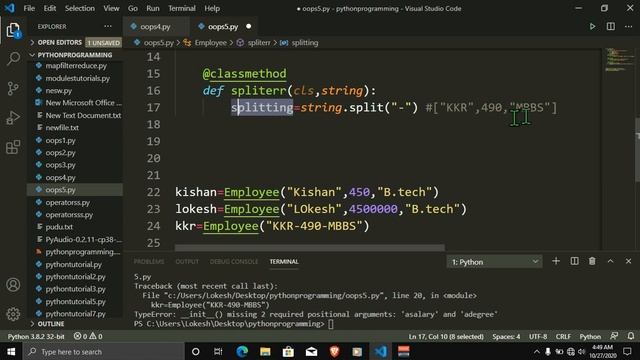This screenshot has width=640, height=360.
Task: Open the terminal selector dropdown 1: Python
Action: [494, 262]
